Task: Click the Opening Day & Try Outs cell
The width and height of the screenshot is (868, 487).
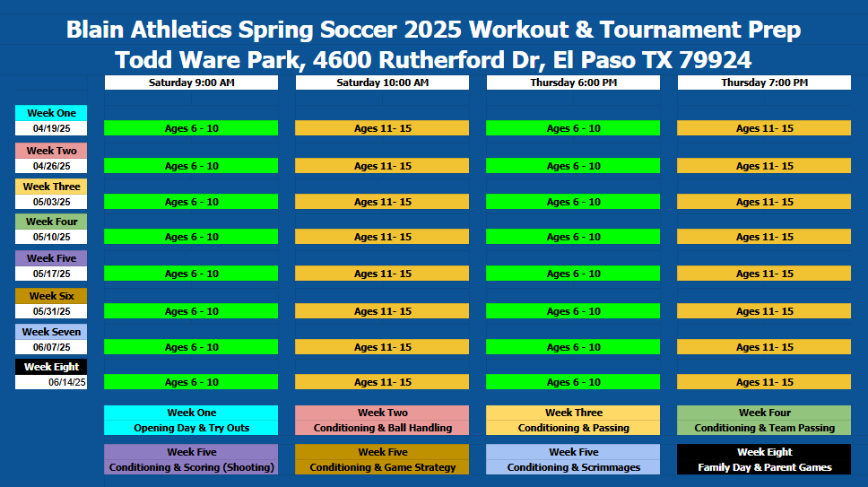Action: point(191,428)
